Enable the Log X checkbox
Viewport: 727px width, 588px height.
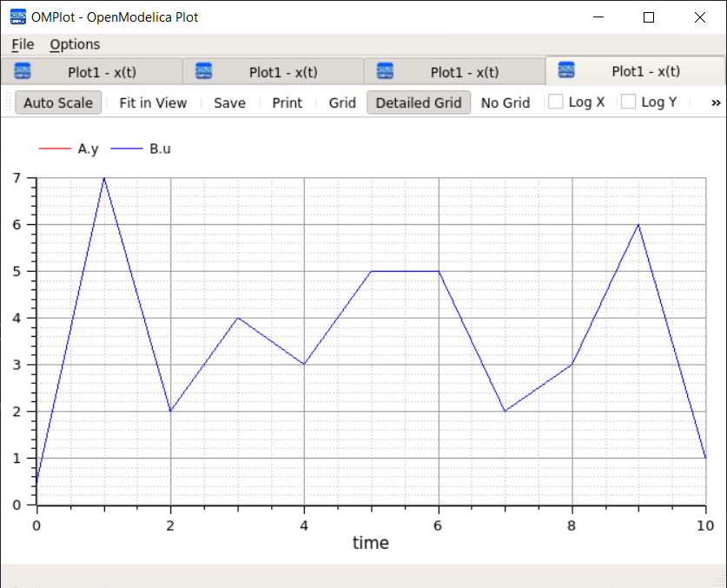tap(553, 102)
